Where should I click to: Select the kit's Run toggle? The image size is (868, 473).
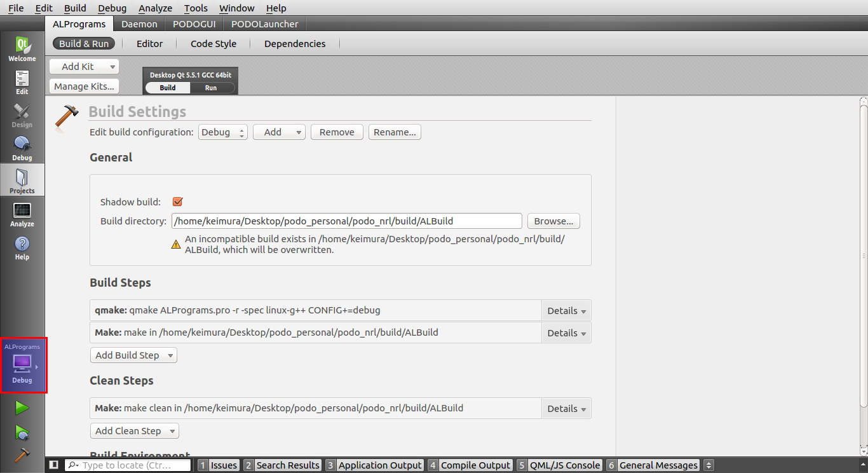click(212, 88)
